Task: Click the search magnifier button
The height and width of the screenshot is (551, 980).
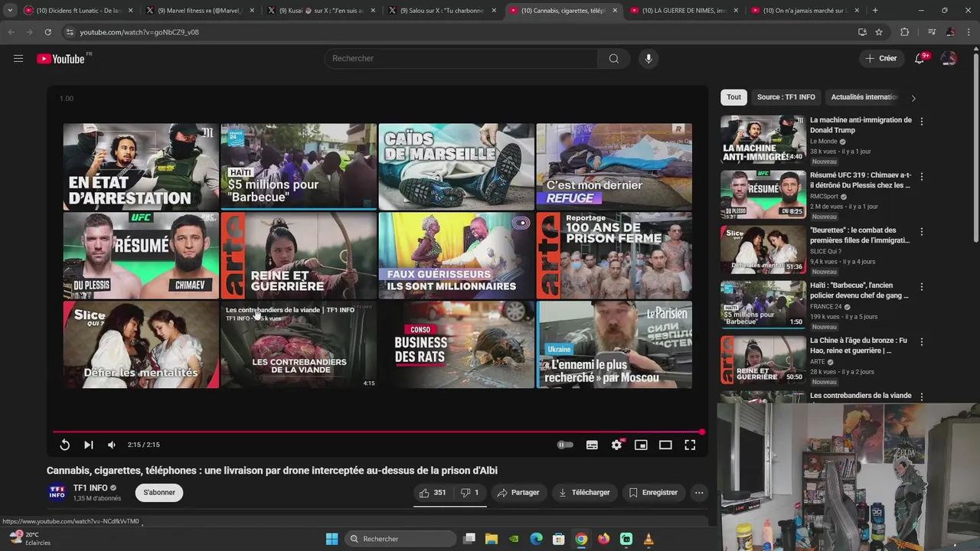Action: tap(613, 58)
